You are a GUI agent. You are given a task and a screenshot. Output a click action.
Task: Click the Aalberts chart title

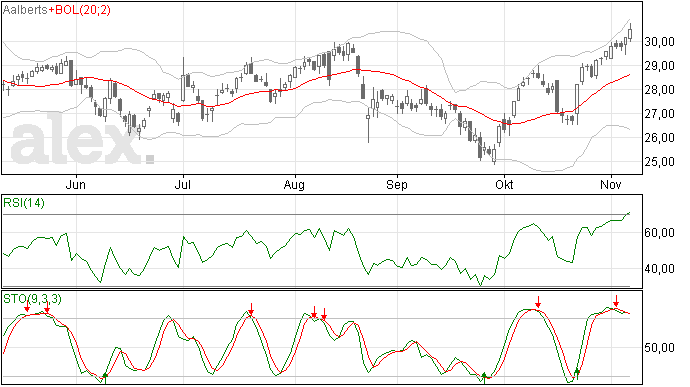tap(25, 10)
